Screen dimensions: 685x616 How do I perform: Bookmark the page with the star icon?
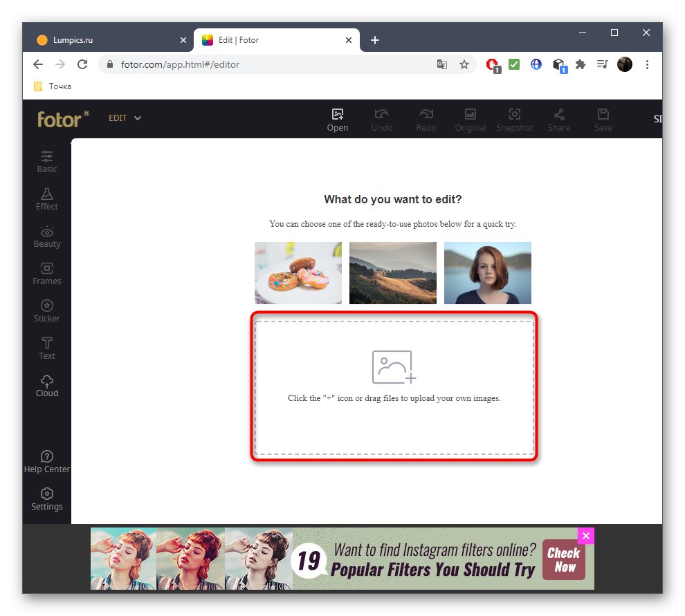pos(464,64)
